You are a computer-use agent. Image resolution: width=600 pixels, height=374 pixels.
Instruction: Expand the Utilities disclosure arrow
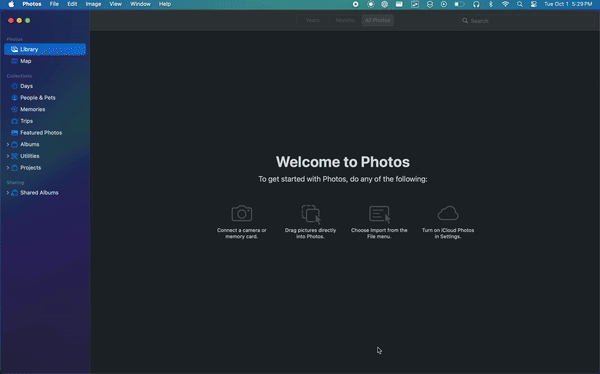[8, 156]
